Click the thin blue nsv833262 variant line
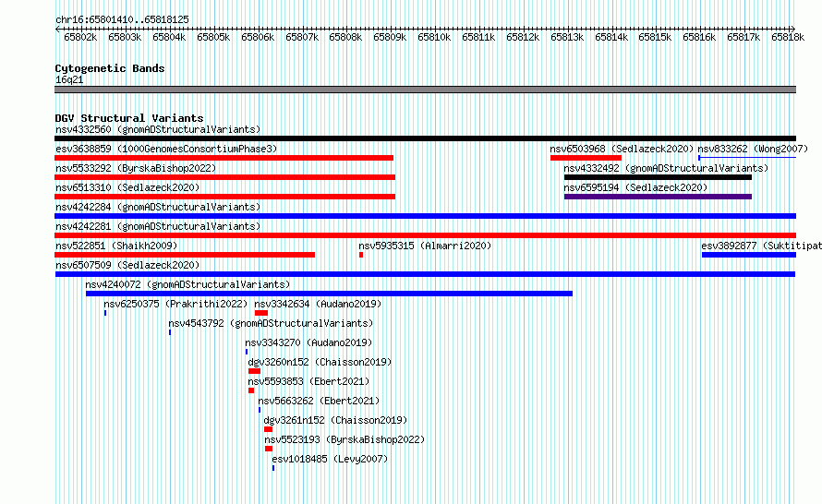The width and height of the screenshot is (822, 504). [x=747, y=158]
